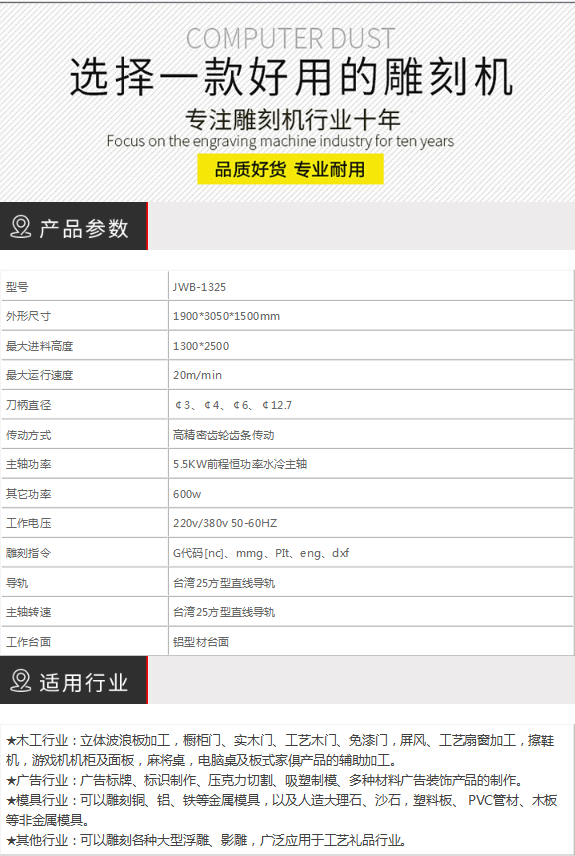Click the 1900*3050*1500mm dimension value
Viewport: 575px width, 856px height.
pyautogui.click(x=226, y=316)
